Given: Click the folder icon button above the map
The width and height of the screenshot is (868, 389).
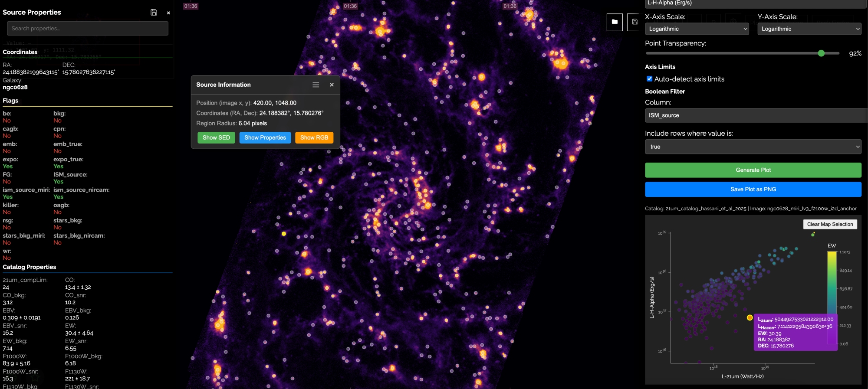Looking at the screenshot, I should (615, 22).
